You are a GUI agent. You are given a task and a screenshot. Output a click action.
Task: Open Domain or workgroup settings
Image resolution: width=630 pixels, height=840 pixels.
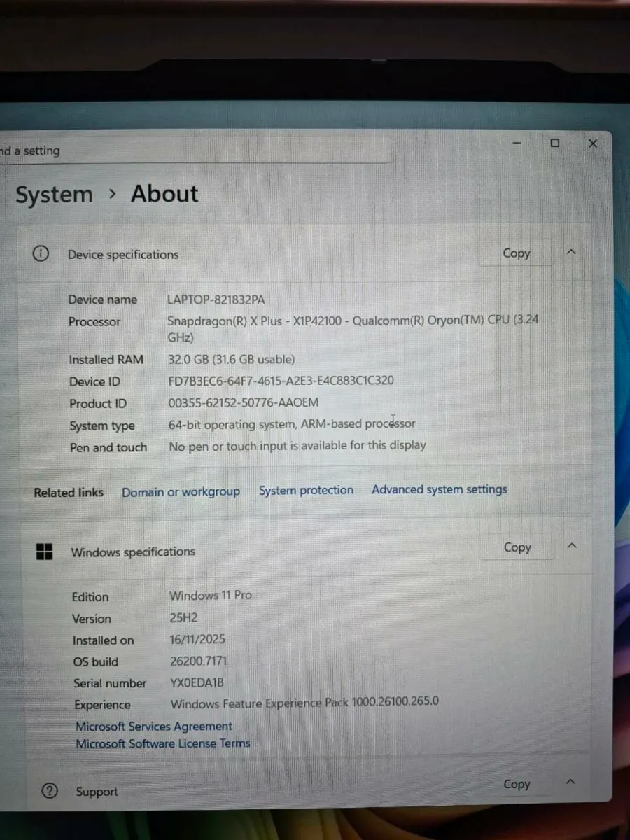click(x=181, y=491)
